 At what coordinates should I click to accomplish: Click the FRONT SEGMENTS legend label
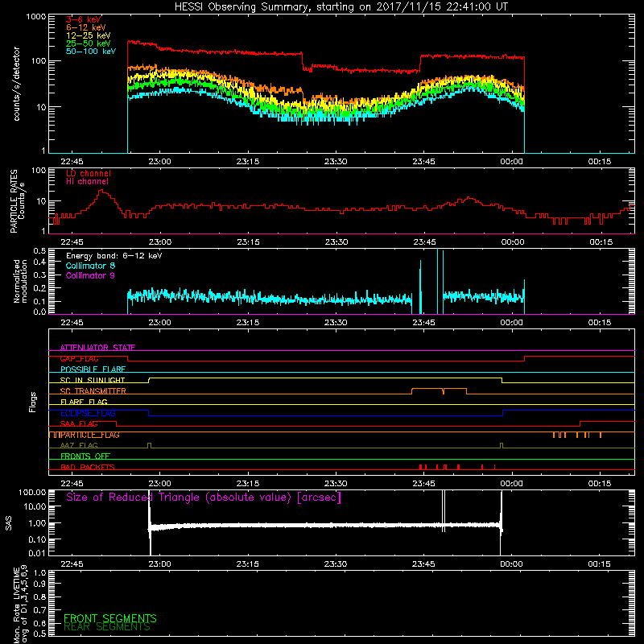pyautogui.click(x=110, y=618)
